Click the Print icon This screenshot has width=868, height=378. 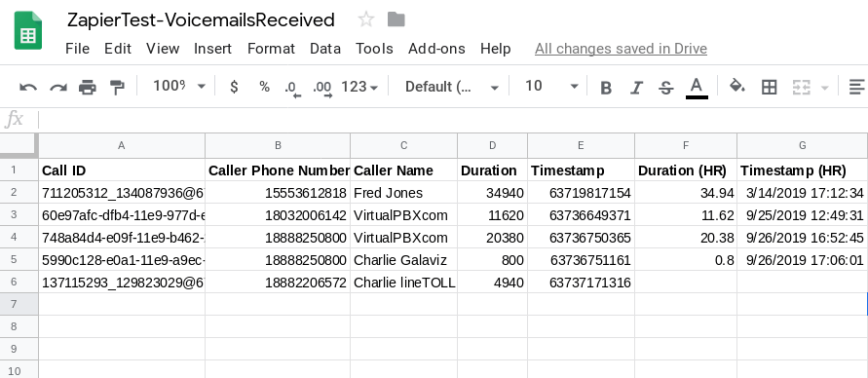(x=88, y=87)
